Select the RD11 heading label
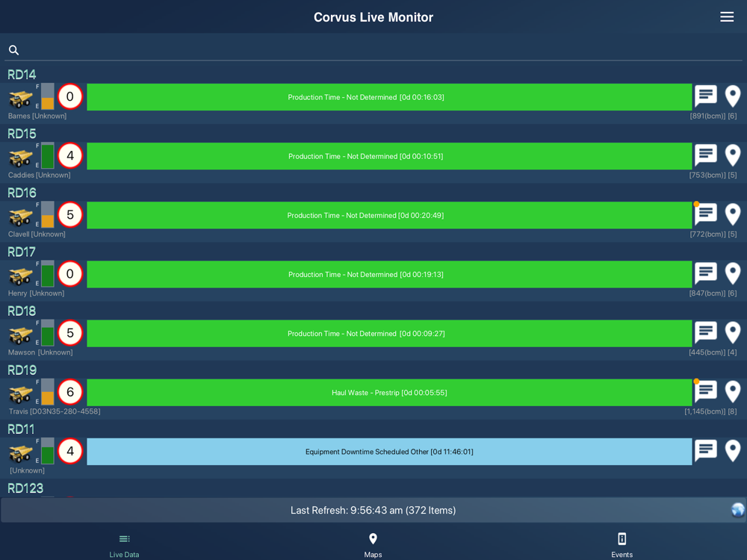This screenshot has width=747, height=560. 22,429
